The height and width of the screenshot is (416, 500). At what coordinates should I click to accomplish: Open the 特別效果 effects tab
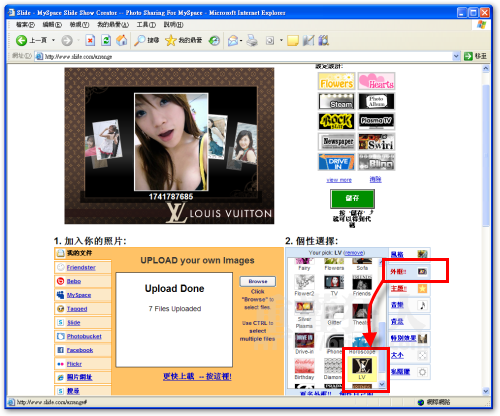(409, 338)
